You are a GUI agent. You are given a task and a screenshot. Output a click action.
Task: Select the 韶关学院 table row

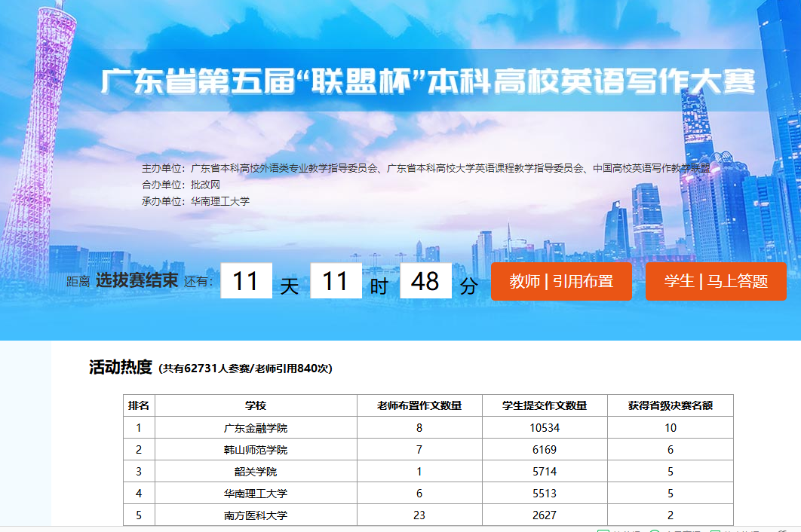(x=256, y=472)
